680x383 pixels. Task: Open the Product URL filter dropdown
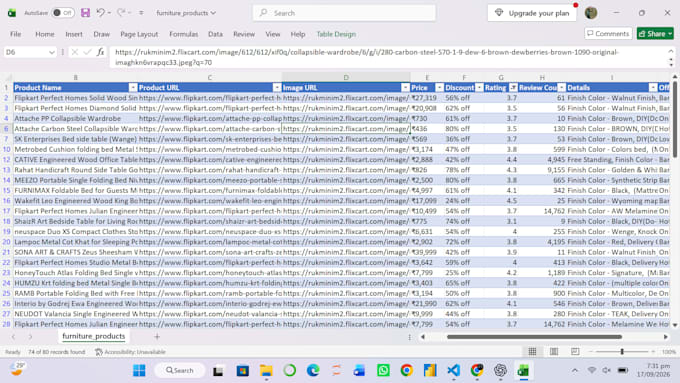277,88
